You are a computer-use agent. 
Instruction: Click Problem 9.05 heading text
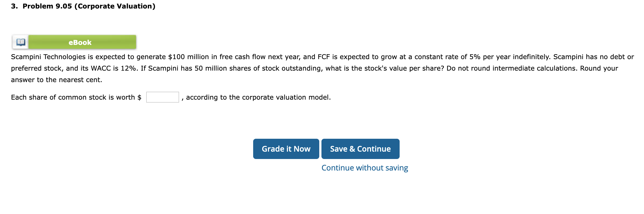click(x=83, y=6)
